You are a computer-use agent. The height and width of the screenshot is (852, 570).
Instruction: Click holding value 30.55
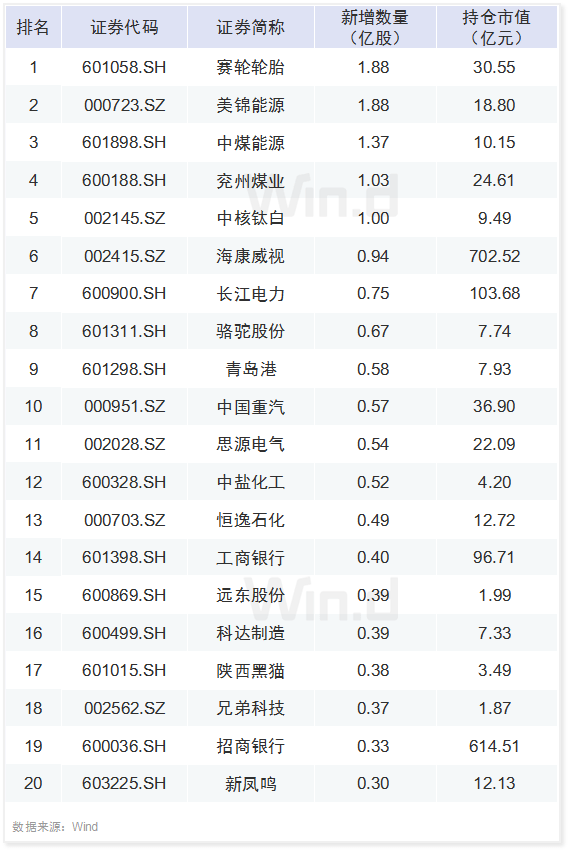[494, 67]
